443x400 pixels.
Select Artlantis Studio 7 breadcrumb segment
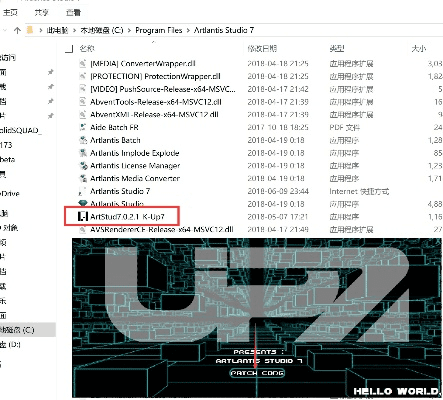[224, 30]
